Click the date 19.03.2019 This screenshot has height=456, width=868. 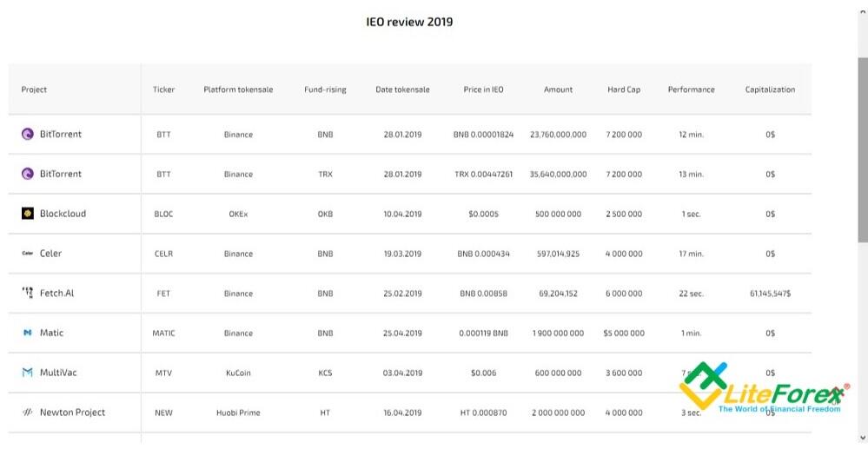click(402, 254)
